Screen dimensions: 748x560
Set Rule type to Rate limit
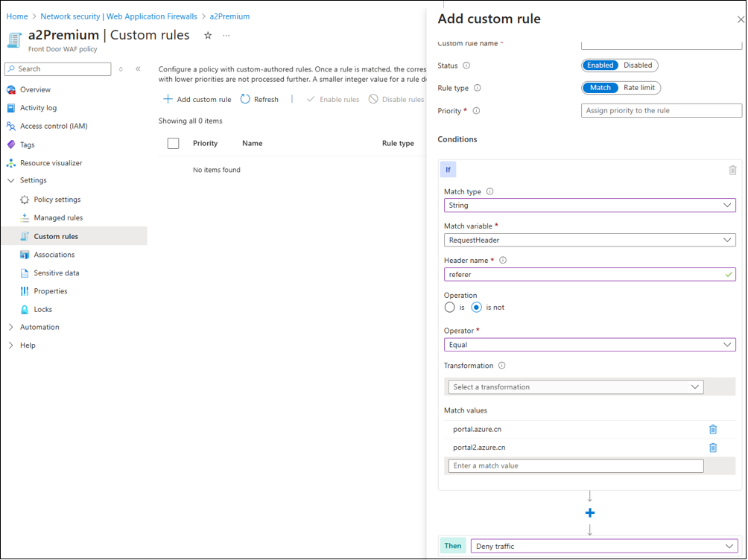[x=638, y=88]
